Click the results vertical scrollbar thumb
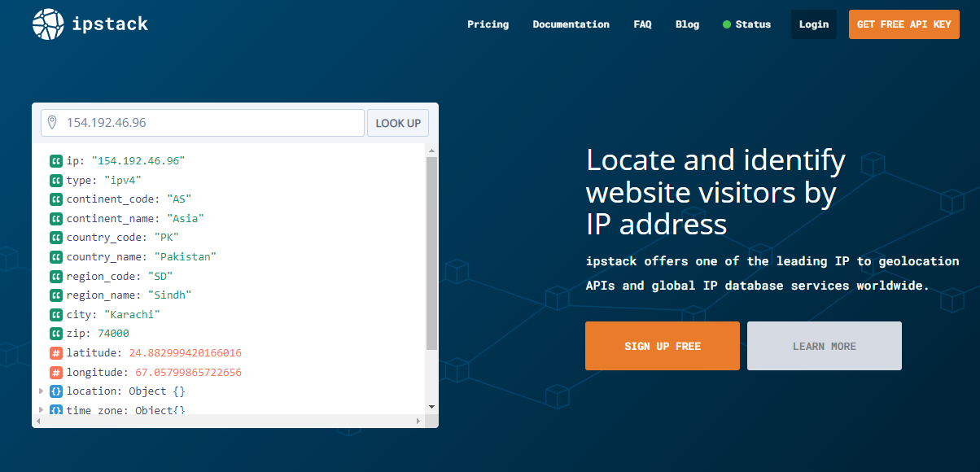Screen dimensions: 980x472 [431, 254]
